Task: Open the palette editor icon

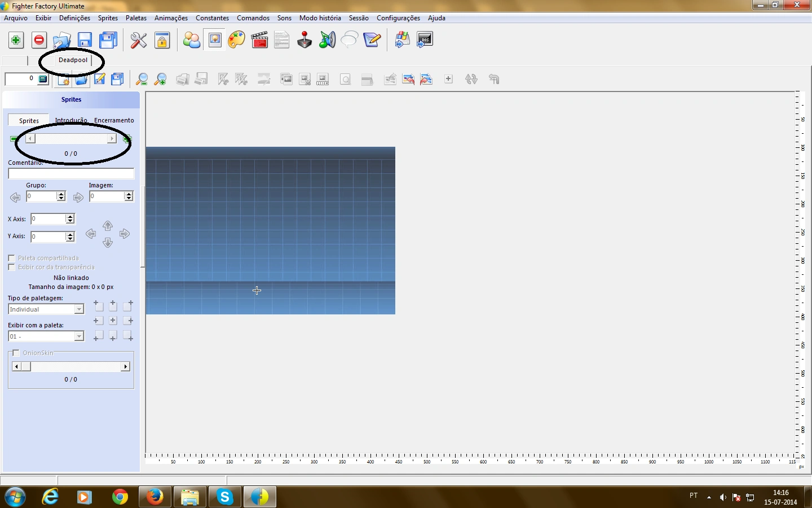Action: point(236,40)
